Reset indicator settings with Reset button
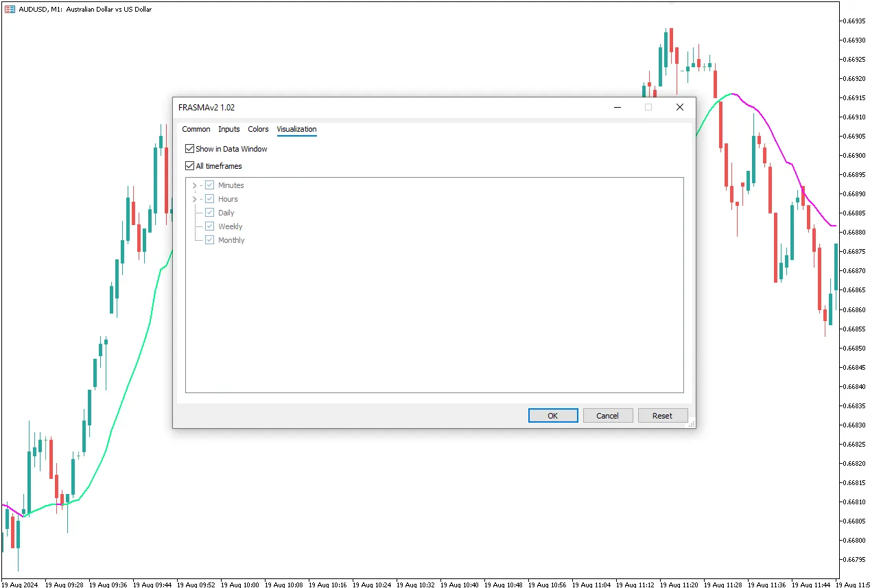Screen dimensions: 870x588 [663, 416]
